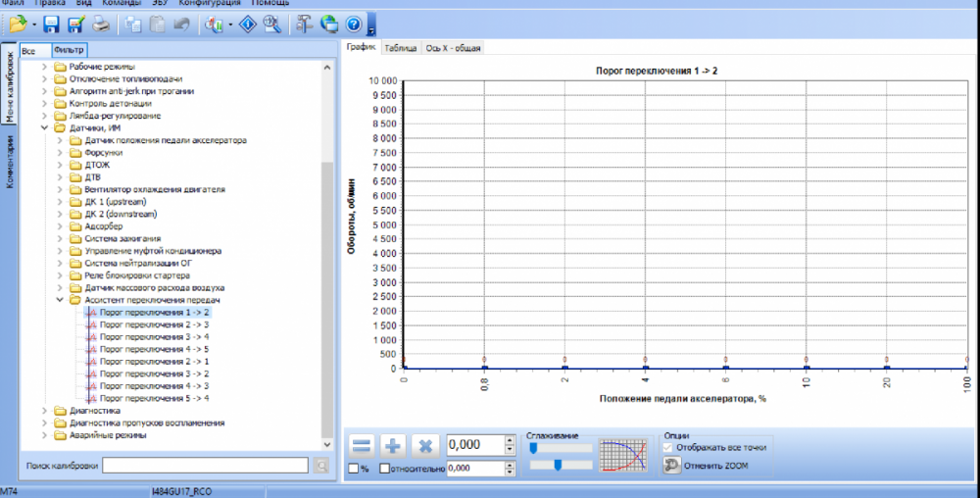
Task: Expand the 'Диагностика' tree folder
Action: coord(44,411)
